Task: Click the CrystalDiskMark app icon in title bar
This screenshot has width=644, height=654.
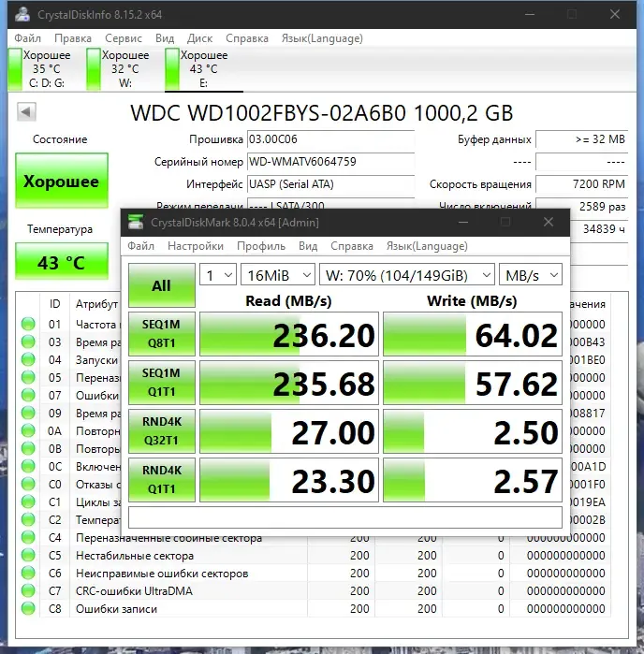Action: [x=136, y=222]
